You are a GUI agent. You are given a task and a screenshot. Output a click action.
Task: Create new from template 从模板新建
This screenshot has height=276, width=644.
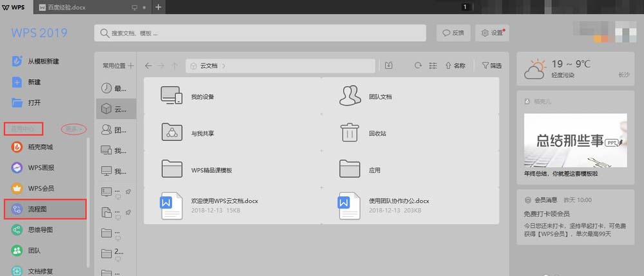[x=35, y=62]
